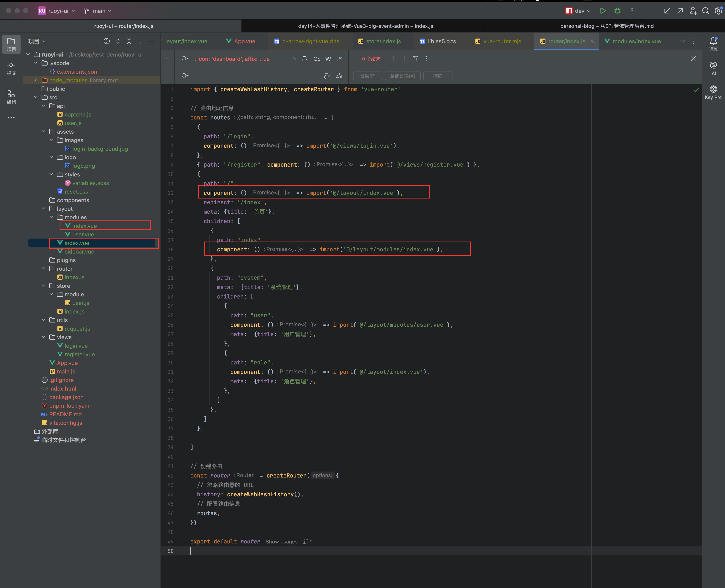Focus the replace input field
The width and height of the screenshot is (725, 588).
[x=254, y=76]
